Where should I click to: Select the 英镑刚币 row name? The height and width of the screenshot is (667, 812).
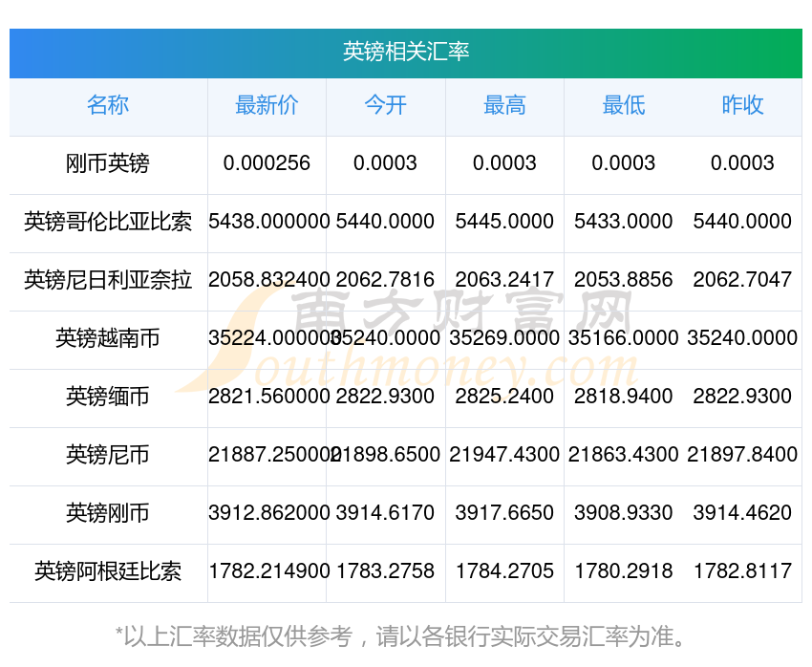click(x=108, y=513)
